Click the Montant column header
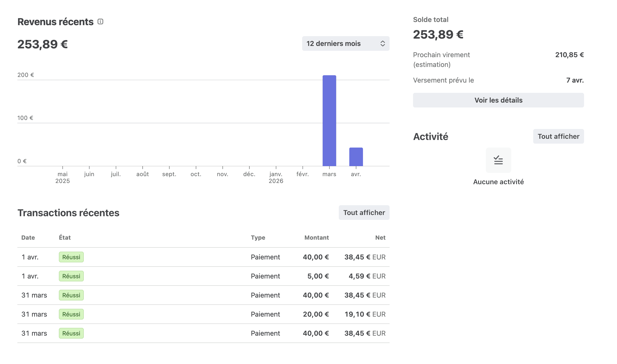 316,237
